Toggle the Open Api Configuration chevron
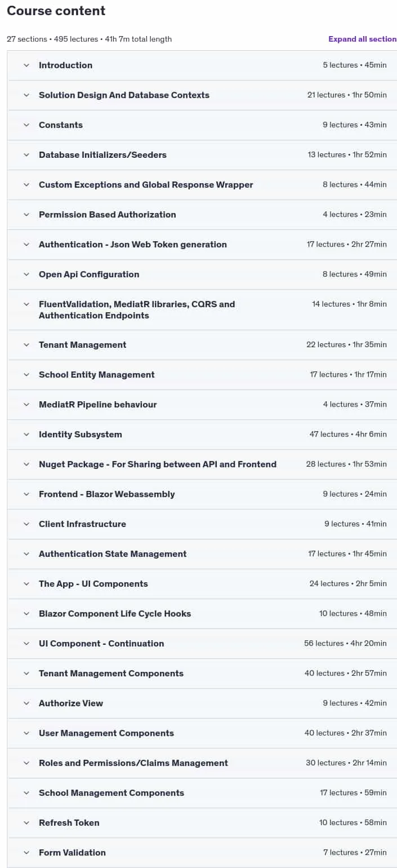Screen dimensions: 397x868 (26, 274)
